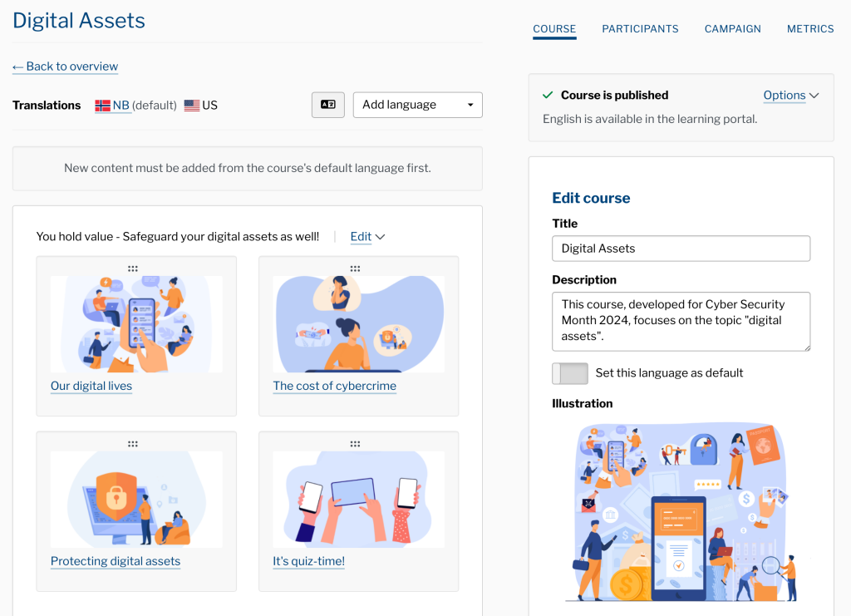The image size is (851, 616).
Task: Click the drag handle on The cost of cybercrime
Action: (x=355, y=268)
